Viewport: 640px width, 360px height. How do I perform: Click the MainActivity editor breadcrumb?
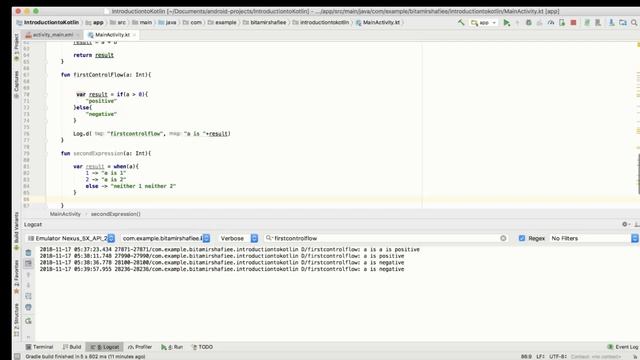65,214
